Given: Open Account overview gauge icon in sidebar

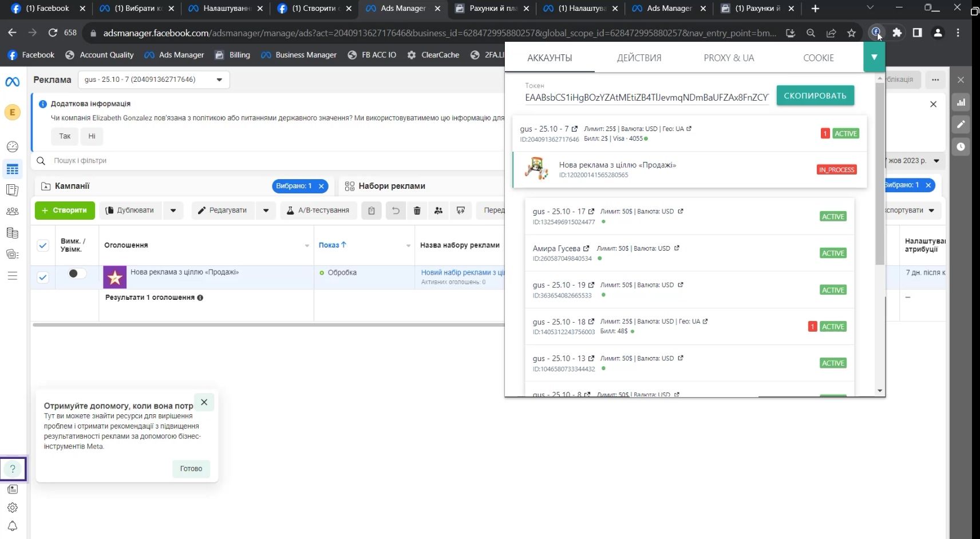Looking at the screenshot, I should tap(12, 146).
